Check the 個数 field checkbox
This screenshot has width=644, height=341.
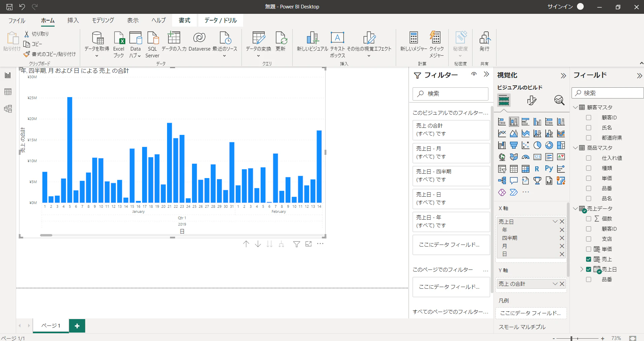[588, 219]
